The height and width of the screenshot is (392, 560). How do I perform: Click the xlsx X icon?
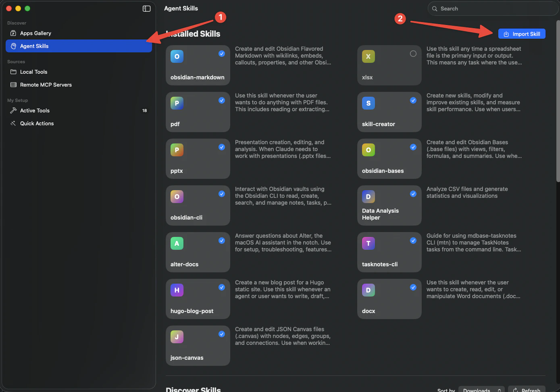point(368,56)
